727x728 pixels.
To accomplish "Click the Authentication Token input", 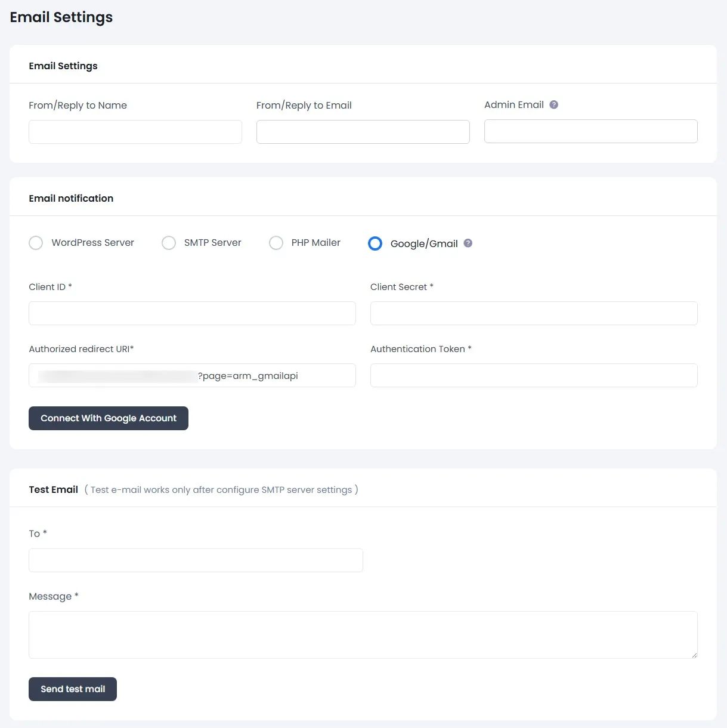I will (x=534, y=375).
